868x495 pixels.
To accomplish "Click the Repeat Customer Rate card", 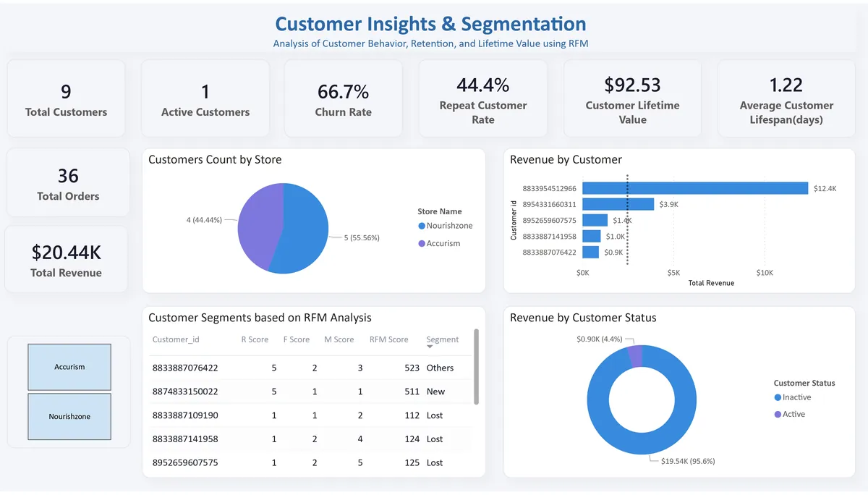I will pos(483,98).
